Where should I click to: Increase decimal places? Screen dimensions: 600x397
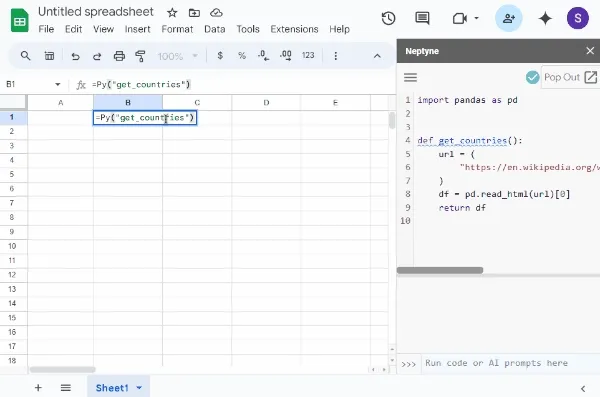point(286,56)
